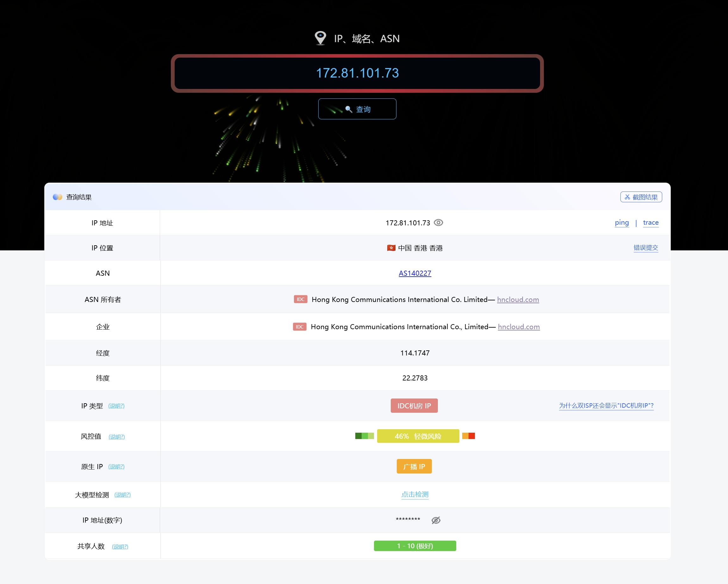Click the 错误提交 error report link
The width and height of the screenshot is (728, 584).
[x=646, y=248]
